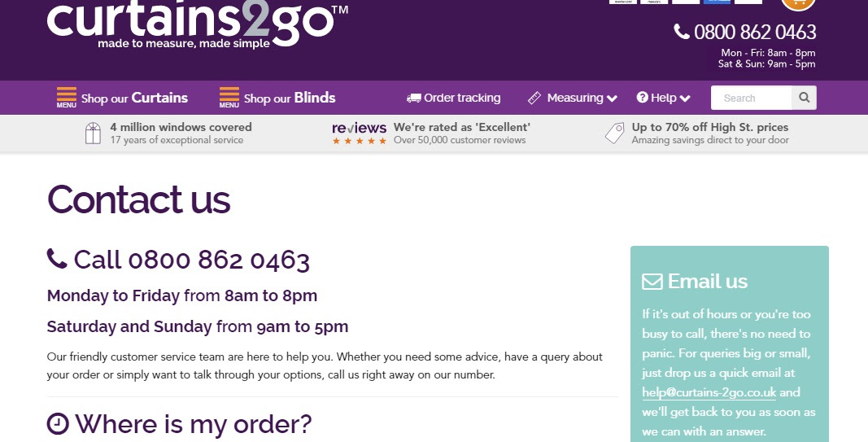Open the curtains2go logo homepage link

(198, 24)
